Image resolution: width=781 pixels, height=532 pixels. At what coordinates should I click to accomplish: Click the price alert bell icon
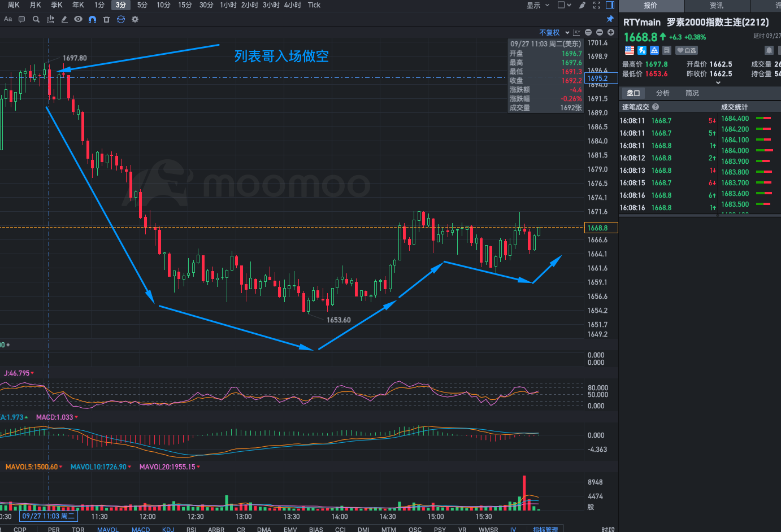tap(769, 50)
